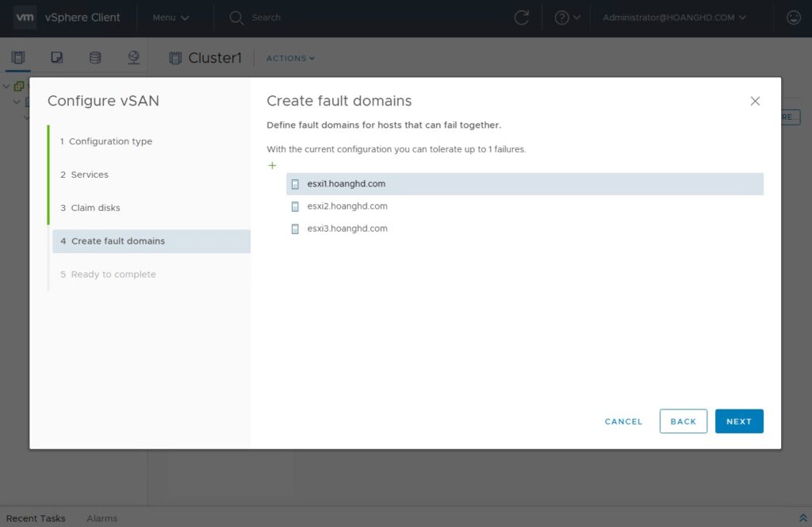Click the green plus add fault domain icon
Screen dimensions: 812x527
pyautogui.click(x=273, y=165)
